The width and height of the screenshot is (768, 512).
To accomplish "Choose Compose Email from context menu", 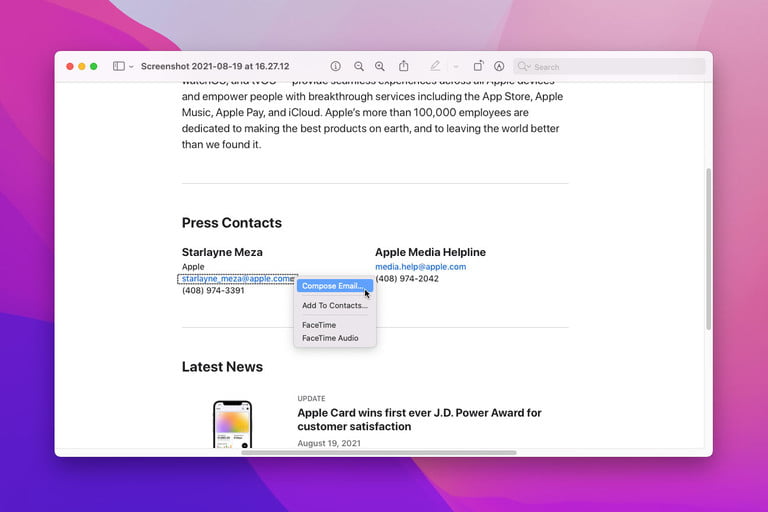I will tap(335, 286).
